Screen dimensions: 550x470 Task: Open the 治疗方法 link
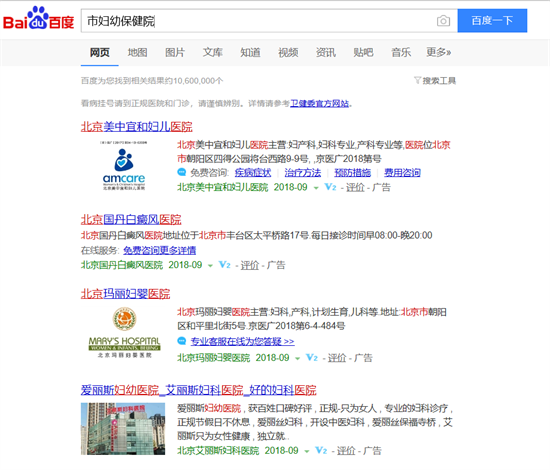pos(303,173)
